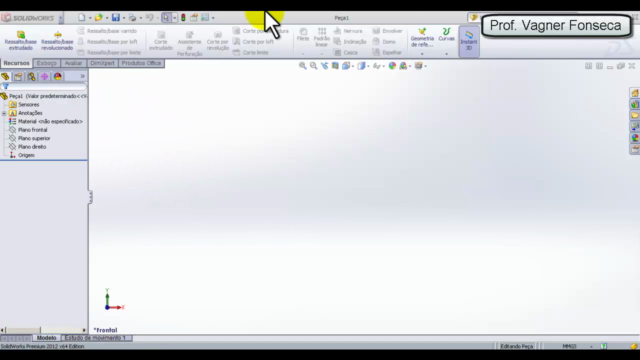Click Ressalto/base extrudado tool
Viewport: 640px width, 360px height.
(20, 40)
